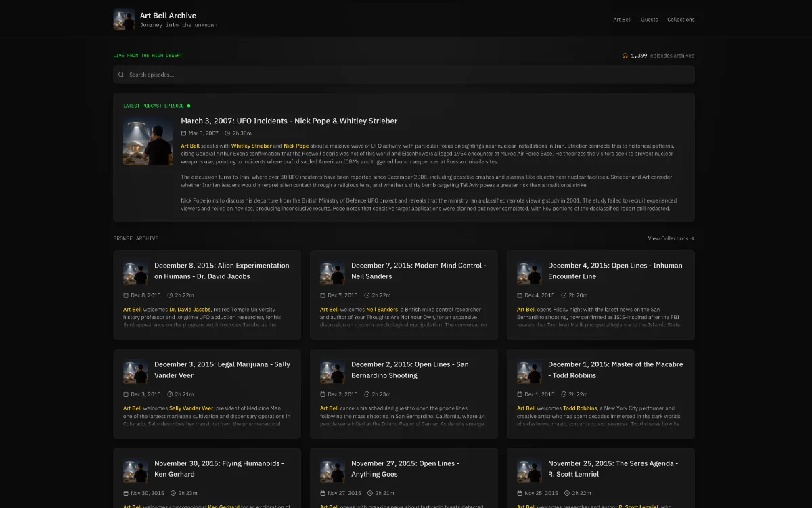Screen dimensions: 812x508
Task: Click clock icon next to 2h 38m duration
Action: (227, 133)
